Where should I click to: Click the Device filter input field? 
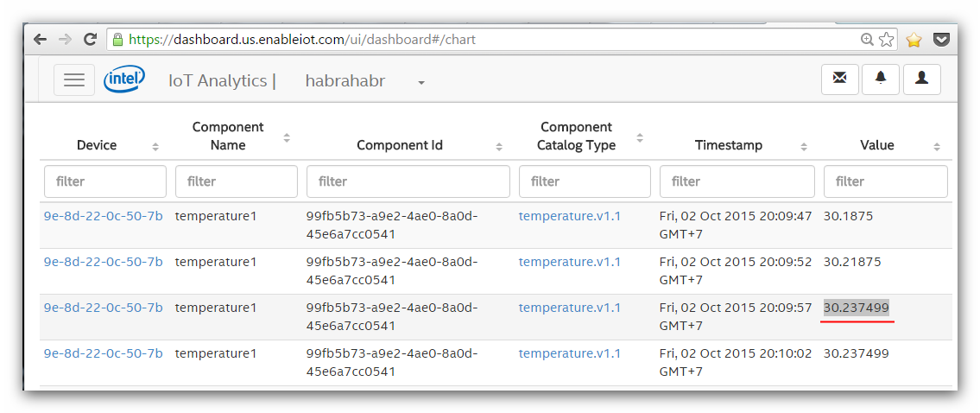tap(104, 181)
